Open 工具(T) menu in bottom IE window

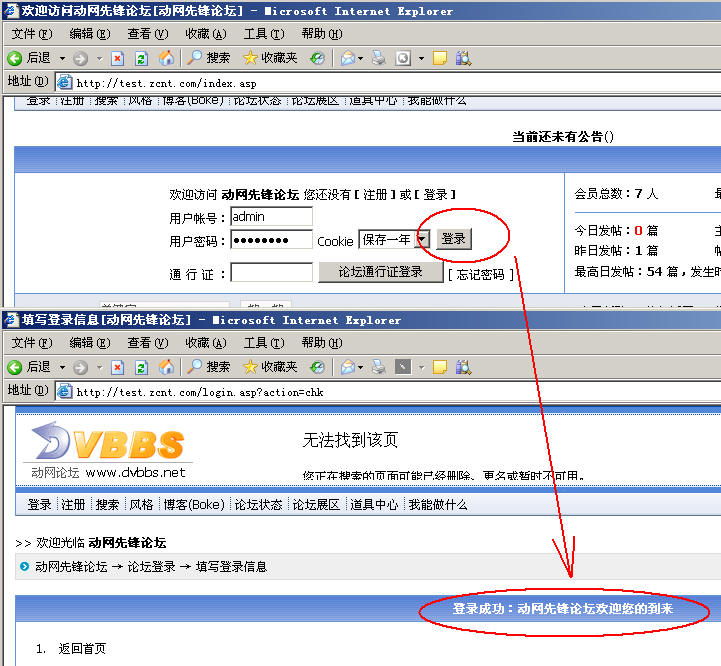[264, 343]
